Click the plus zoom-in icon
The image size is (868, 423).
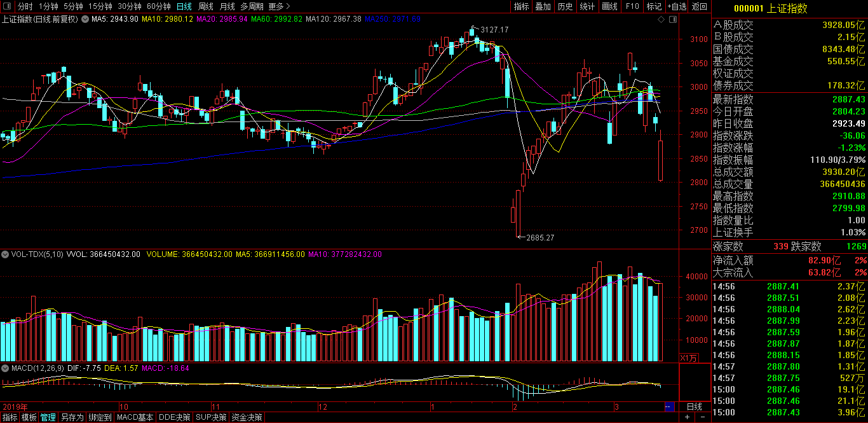coord(687,417)
